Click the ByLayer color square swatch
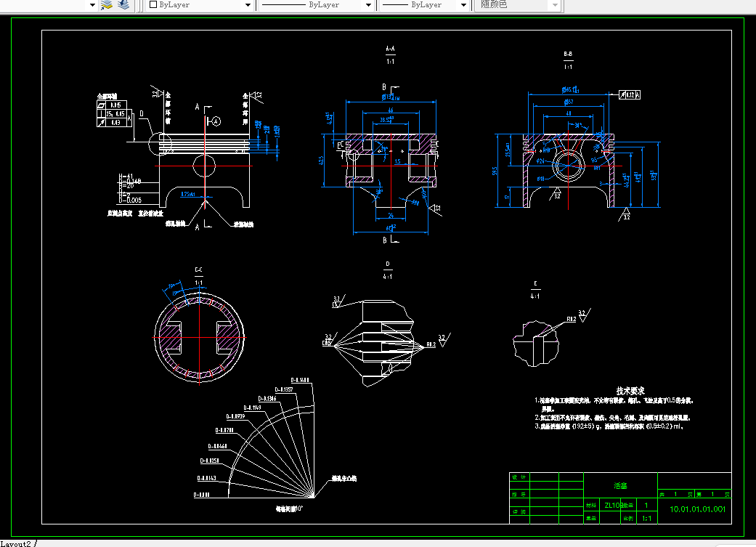 153,4
